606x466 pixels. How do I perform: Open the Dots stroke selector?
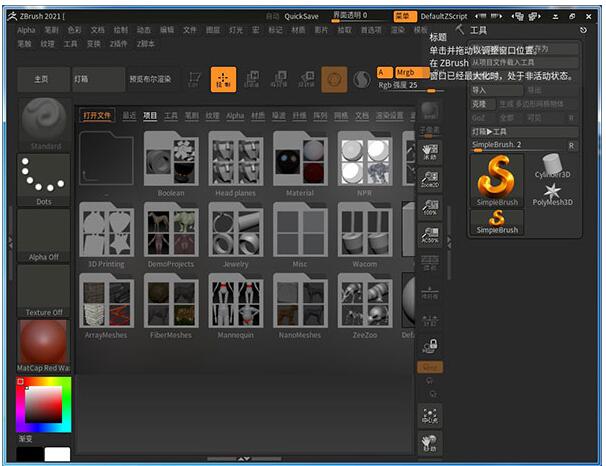(44, 180)
